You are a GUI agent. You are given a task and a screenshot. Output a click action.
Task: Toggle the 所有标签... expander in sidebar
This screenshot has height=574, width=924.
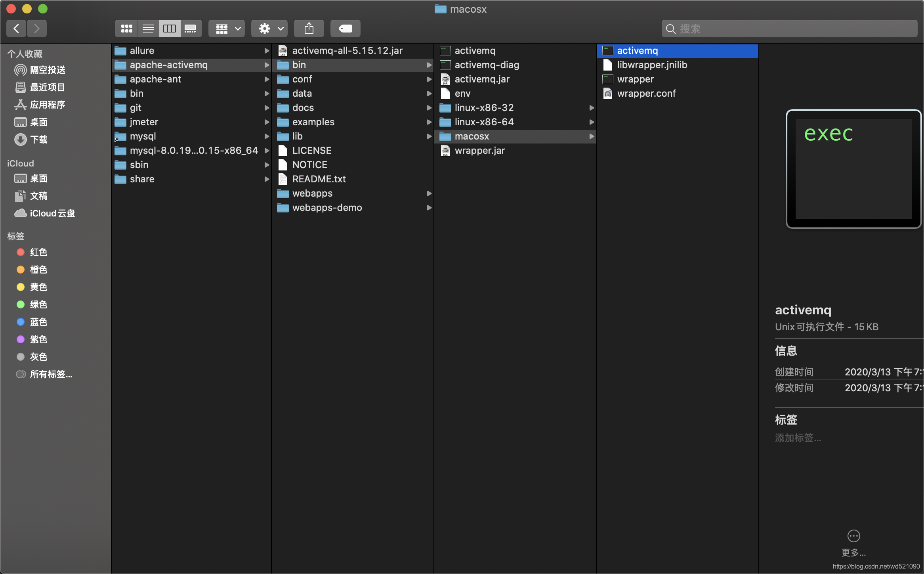coord(50,374)
